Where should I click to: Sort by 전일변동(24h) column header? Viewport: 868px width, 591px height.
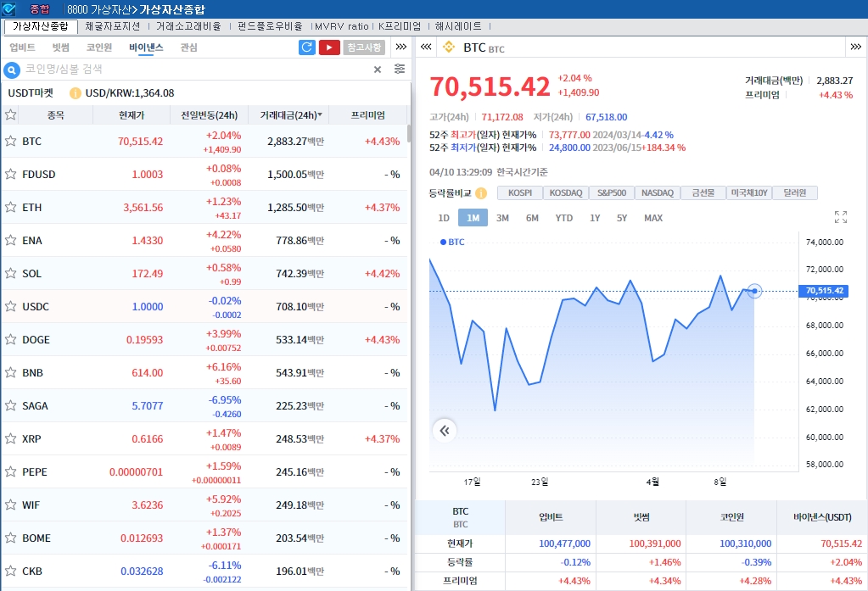210,115
